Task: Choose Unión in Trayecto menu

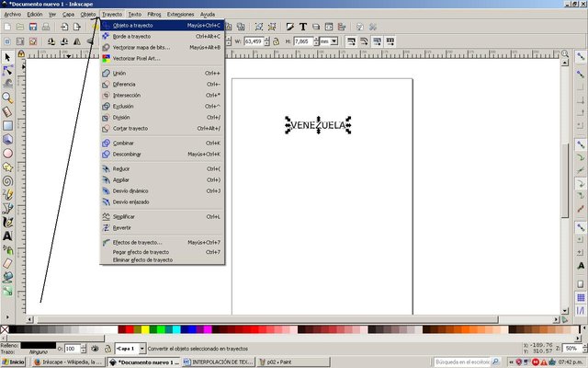Action: 163,74
